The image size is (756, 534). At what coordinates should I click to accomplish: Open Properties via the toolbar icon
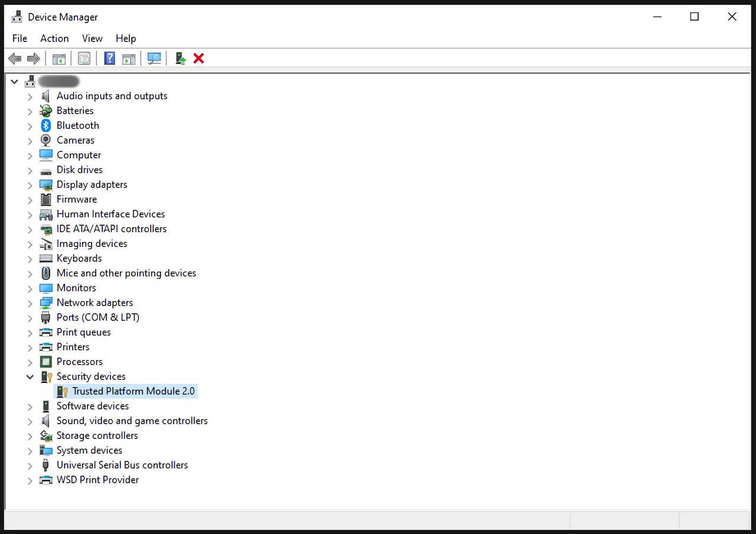coord(84,58)
